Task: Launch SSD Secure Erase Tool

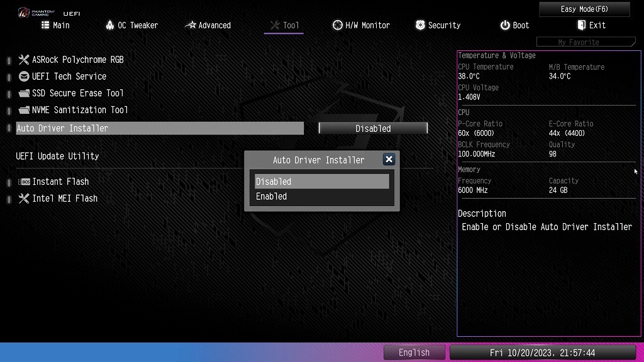Action: [x=77, y=93]
